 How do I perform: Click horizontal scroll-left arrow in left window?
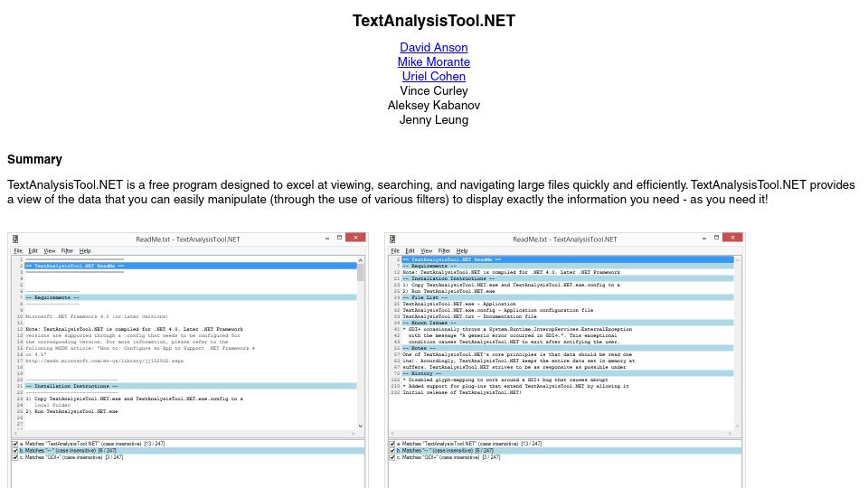[15, 433]
